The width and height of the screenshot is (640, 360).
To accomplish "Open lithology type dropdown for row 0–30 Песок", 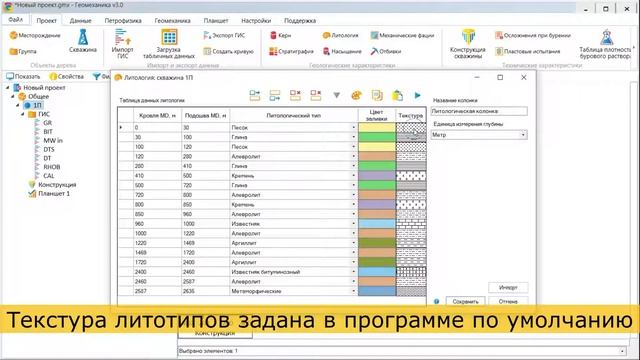I will click(353, 128).
